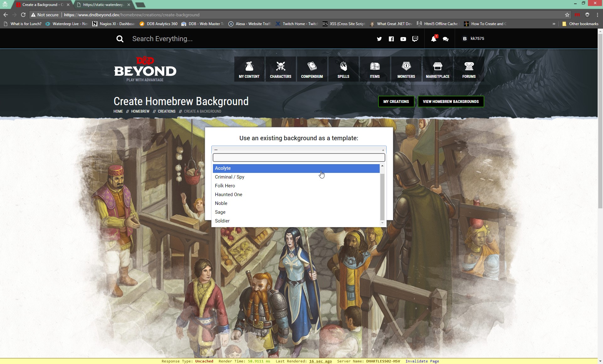Open the Other bookmarks folder
603x364 pixels.
(x=580, y=24)
